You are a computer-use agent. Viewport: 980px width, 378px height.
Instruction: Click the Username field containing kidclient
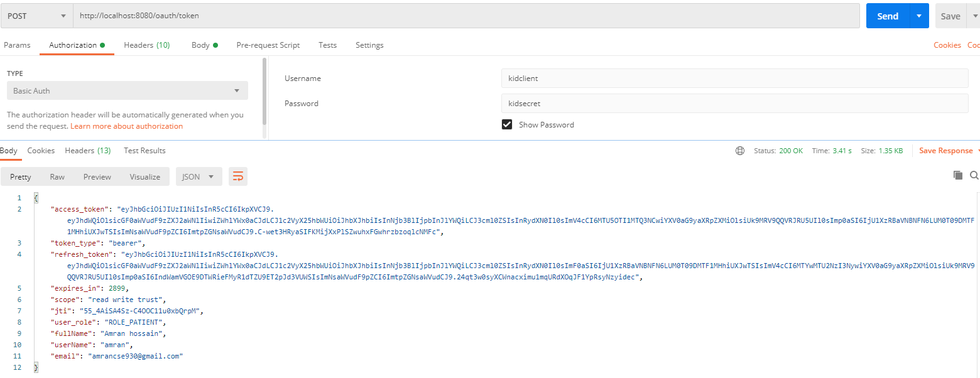(734, 78)
